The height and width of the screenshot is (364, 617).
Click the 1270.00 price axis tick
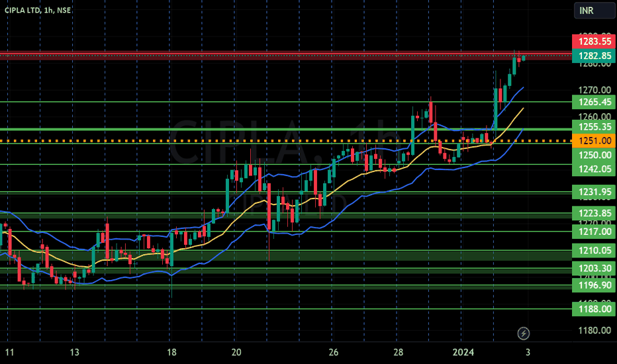click(x=594, y=90)
